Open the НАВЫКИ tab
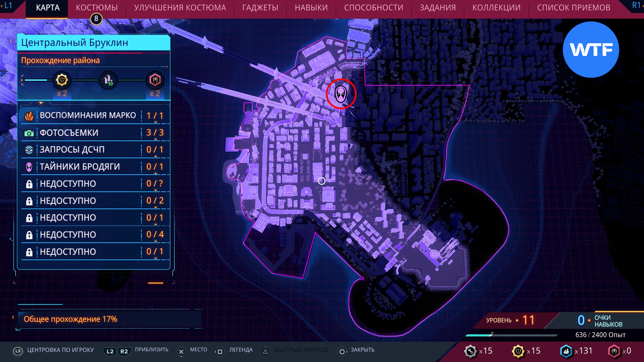This screenshot has width=644, height=362. coord(311,8)
